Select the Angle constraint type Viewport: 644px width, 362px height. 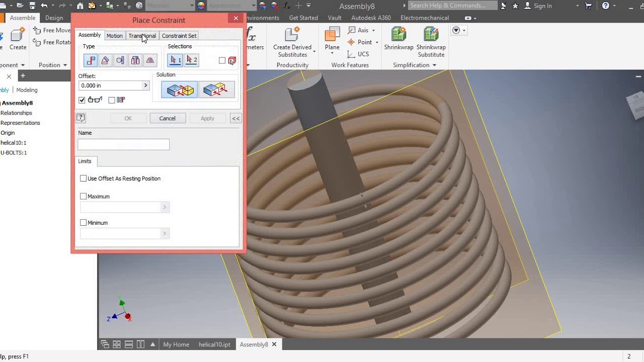105,60
